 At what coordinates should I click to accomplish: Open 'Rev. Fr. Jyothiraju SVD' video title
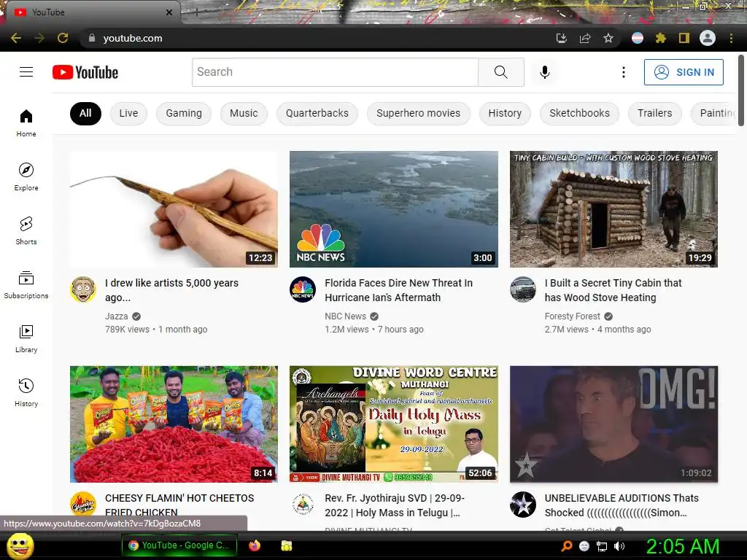coord(395,505)
